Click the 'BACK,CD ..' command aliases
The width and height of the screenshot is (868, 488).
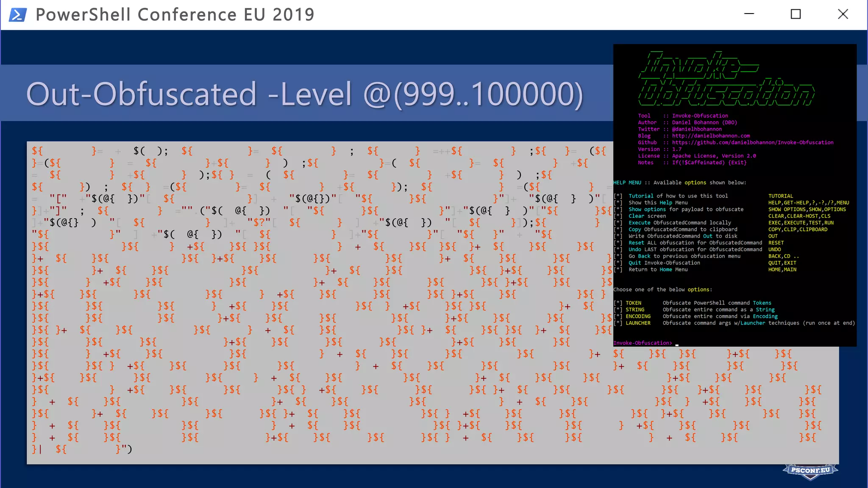(x=784, y=256)
